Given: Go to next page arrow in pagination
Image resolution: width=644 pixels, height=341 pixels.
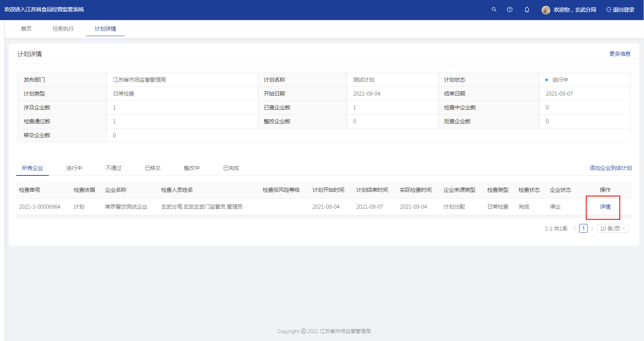Looking at the screenshot, I should coord(592,229).
